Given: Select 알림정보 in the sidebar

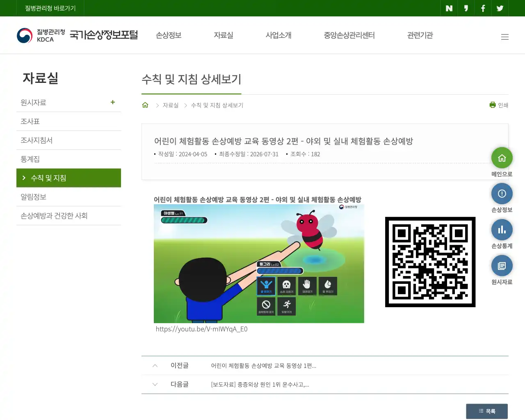Looking at the screenshot, I should tap(68, 197).
